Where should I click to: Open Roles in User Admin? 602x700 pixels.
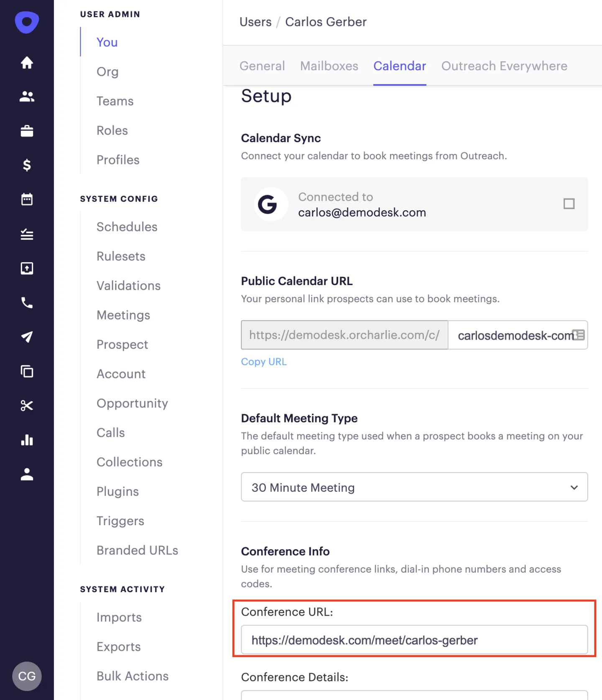(x=112, y=130)
